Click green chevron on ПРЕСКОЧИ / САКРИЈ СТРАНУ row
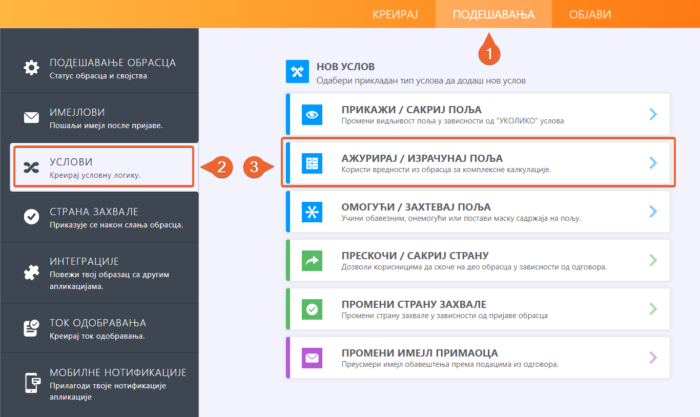This screenshot has width=700, height=417. point(653,260)
